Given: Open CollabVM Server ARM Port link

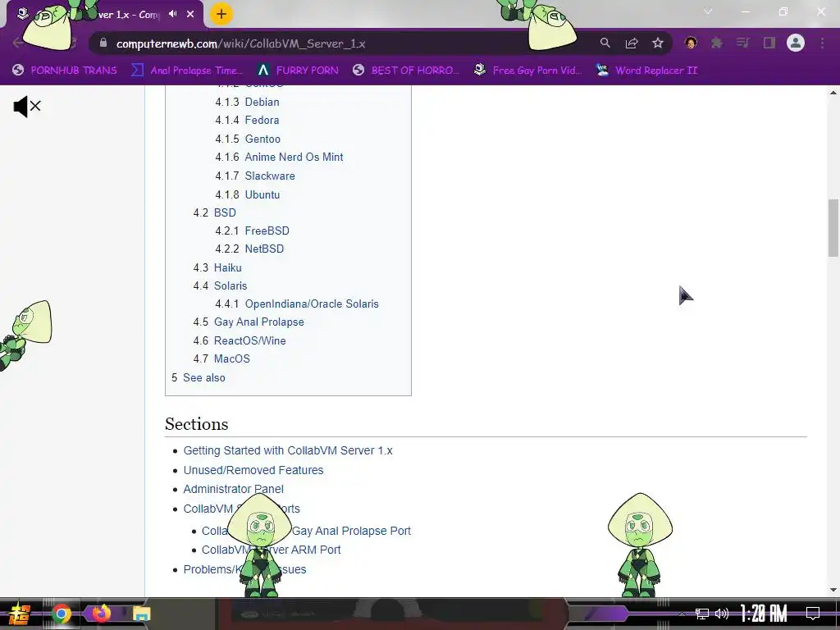Looking at the screenshot, I should pos(271,550).
